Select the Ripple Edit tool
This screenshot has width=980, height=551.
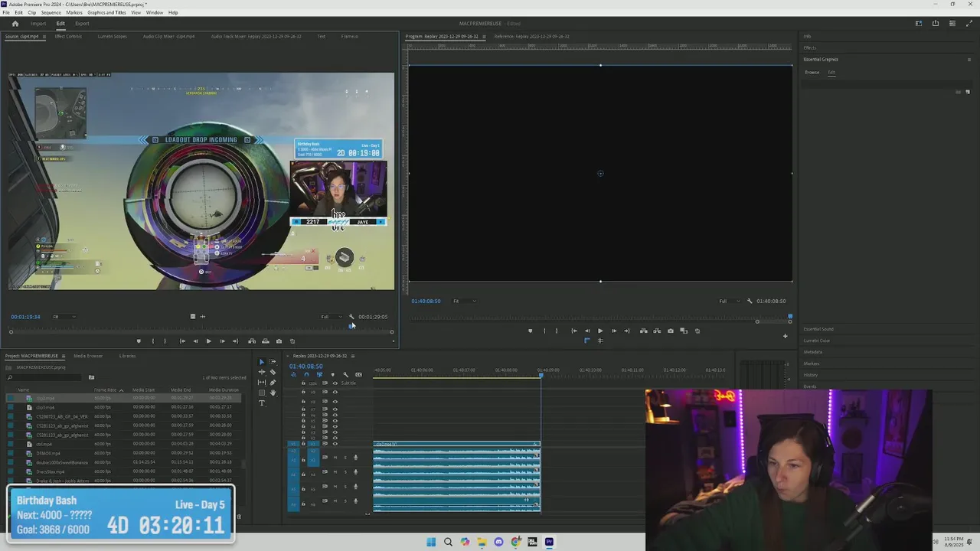[262, 372]
